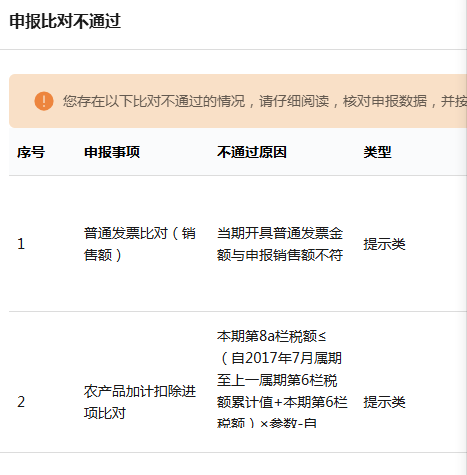
Task: Click the orange warning exclamation icon
Action: coord(44,101)
